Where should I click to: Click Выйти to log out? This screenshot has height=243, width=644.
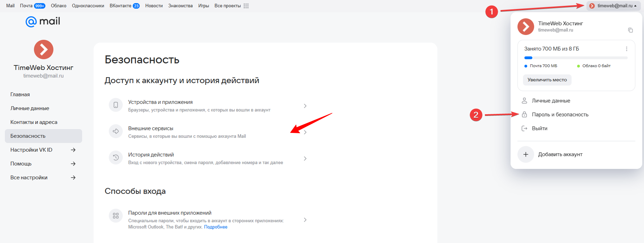pos(576,128)
